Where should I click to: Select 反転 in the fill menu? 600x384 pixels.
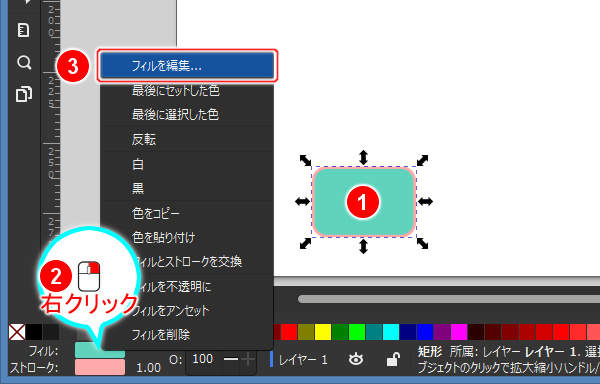(187, 140)
